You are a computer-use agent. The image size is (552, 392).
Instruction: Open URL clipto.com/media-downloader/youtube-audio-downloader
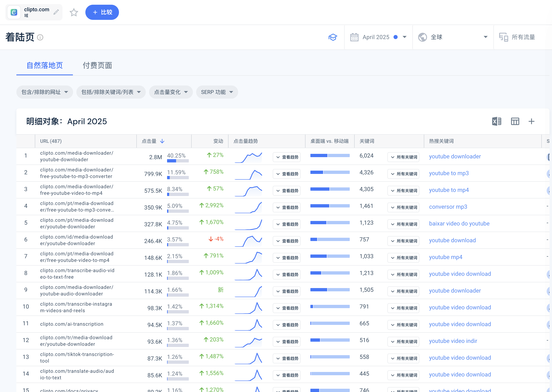[x=77, y=290]
